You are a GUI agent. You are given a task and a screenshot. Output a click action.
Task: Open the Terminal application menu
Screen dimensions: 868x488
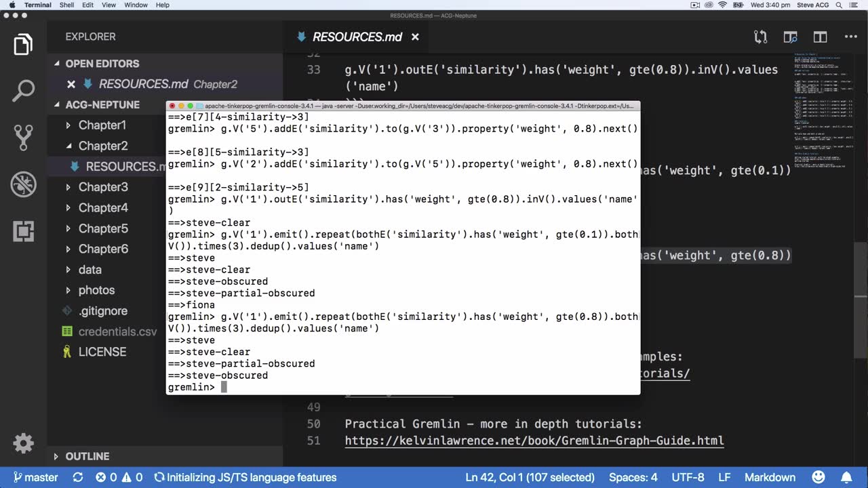[x=37, y=5]
